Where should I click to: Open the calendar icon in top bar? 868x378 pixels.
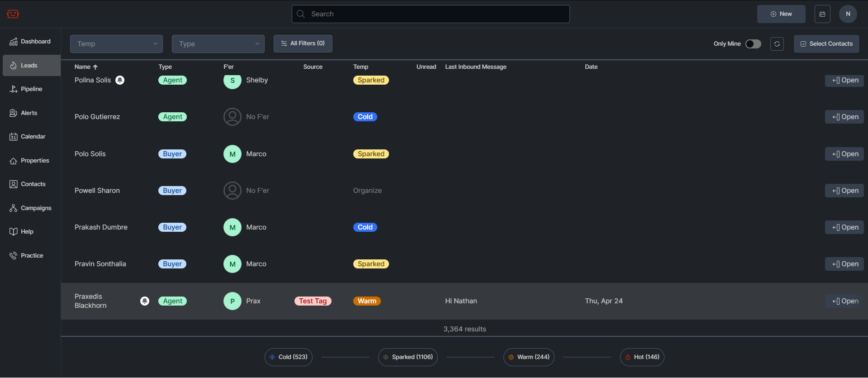tap(822, 14)
